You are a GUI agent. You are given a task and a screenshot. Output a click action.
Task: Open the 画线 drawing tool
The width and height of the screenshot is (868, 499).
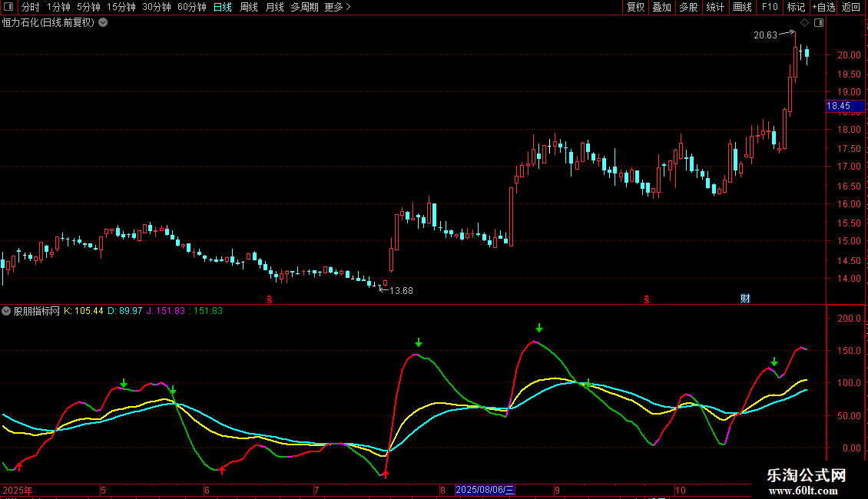[x=742, y=7]
